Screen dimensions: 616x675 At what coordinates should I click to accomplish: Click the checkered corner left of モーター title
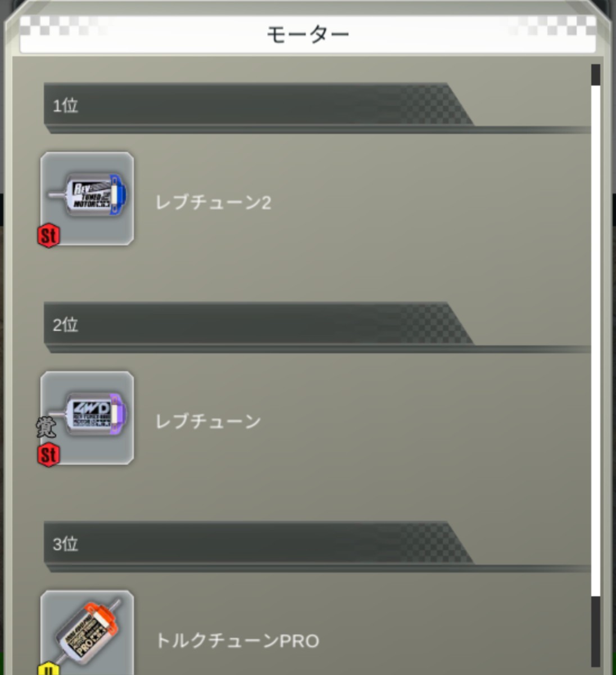pyautogui.click(x=62, y=25)
